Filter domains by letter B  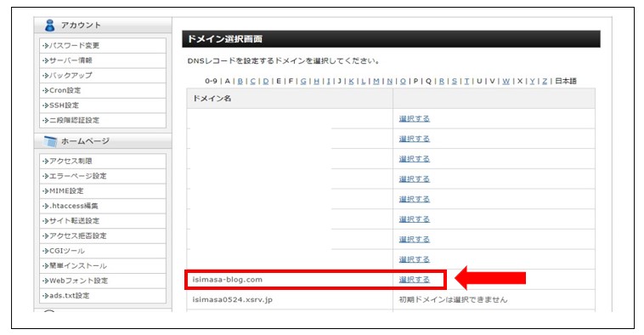(x=240, y=81)
